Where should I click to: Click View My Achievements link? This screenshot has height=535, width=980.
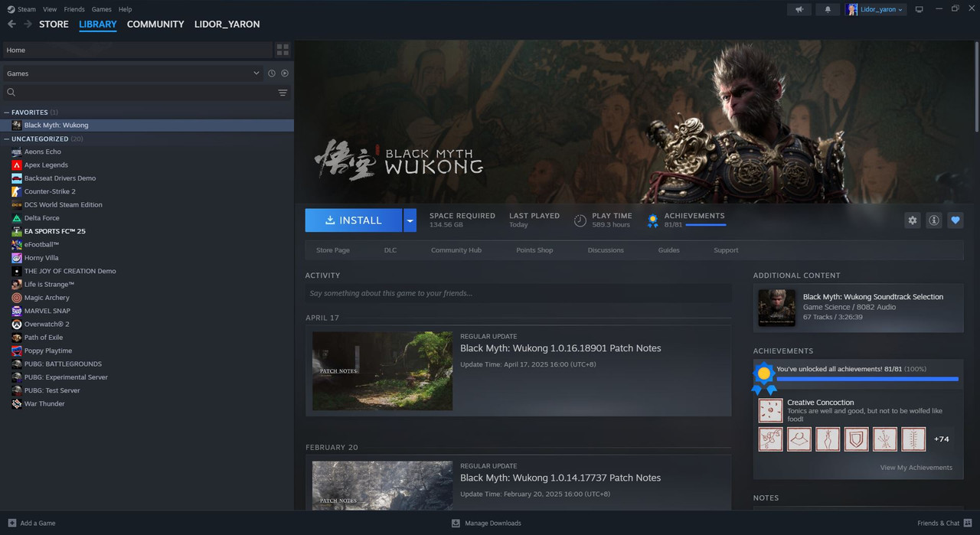pyautogui.click(x=916, y=468)
